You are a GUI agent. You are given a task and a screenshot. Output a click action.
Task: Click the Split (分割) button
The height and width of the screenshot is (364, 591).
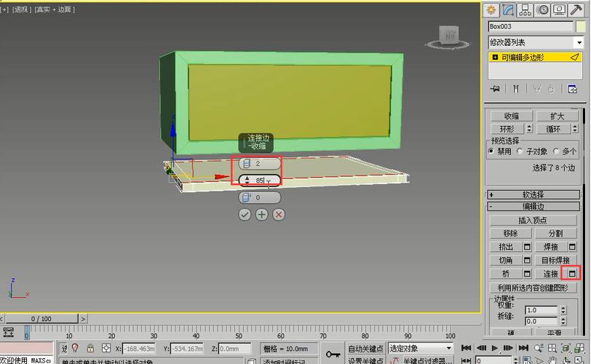coord(555,234)
